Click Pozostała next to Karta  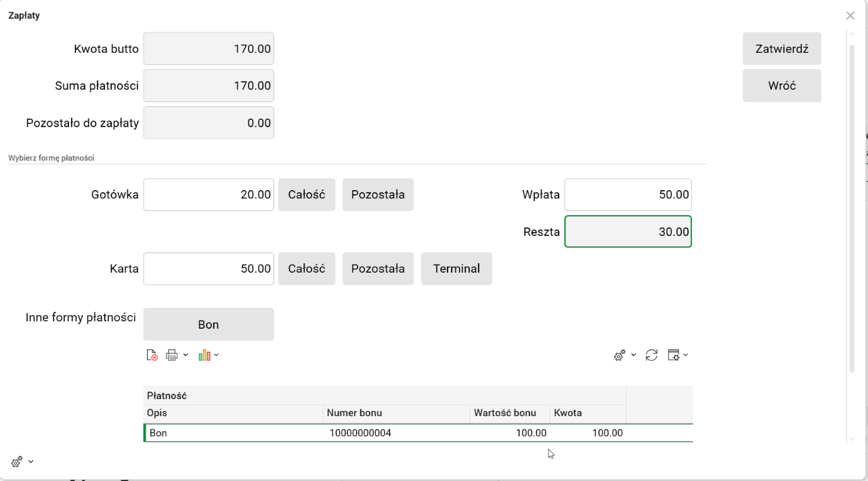[378, 269]
